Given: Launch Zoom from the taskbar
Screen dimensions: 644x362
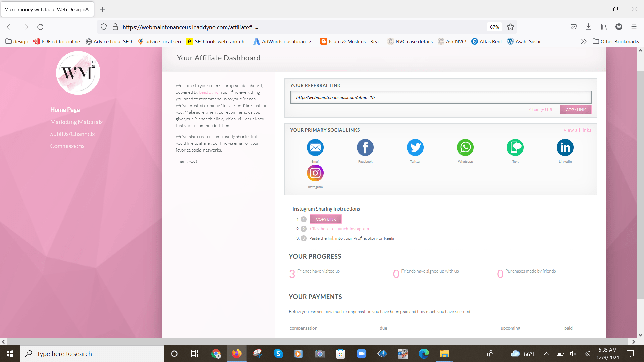Looking at the screenshot, I should click(362, 354).
